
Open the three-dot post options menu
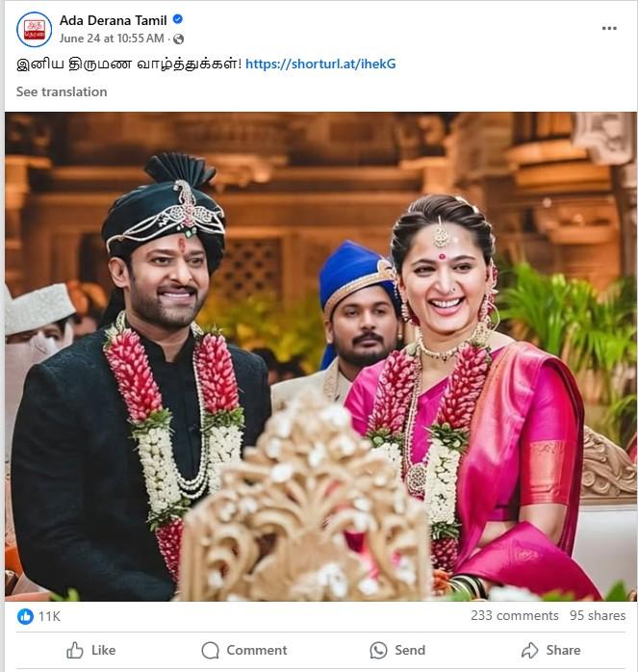click(609, 28)
